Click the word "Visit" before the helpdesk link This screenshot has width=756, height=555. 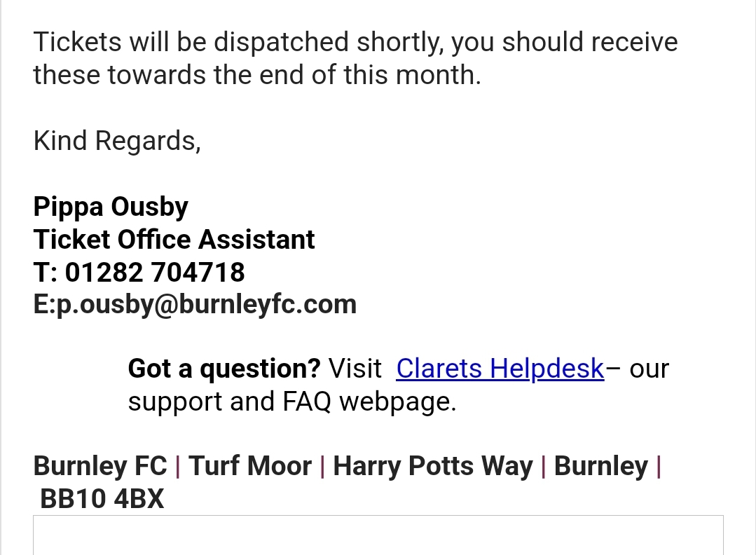click(355, 368)
